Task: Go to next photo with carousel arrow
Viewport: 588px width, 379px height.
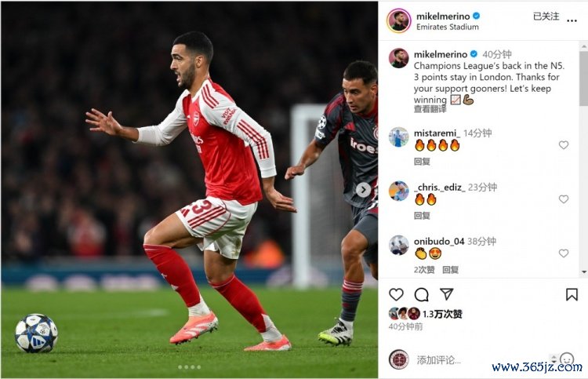Action: pos(363,190)
